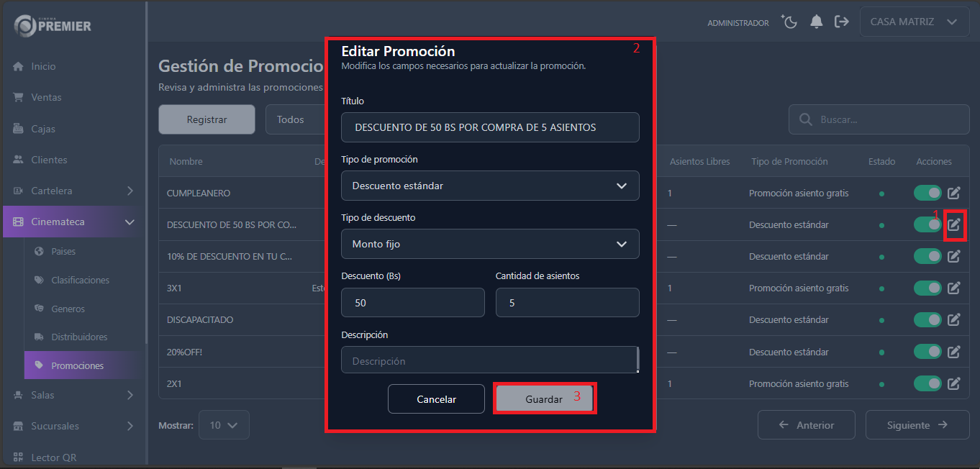Open the Tipo de promoción dropdown
This screenshot has width=980, height=469.
pos(490,186)
